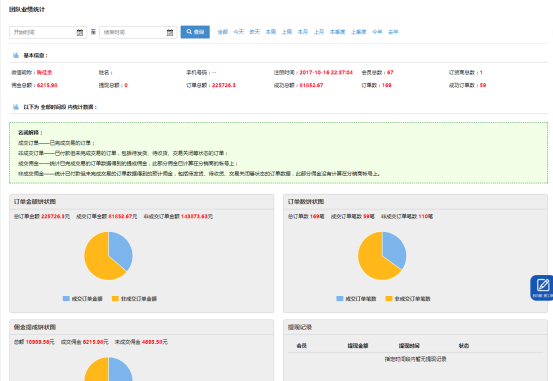The width and height of the screenshot is (553, 381).
Task: Choose the 本周 quick filter
Action: point(271,32)
